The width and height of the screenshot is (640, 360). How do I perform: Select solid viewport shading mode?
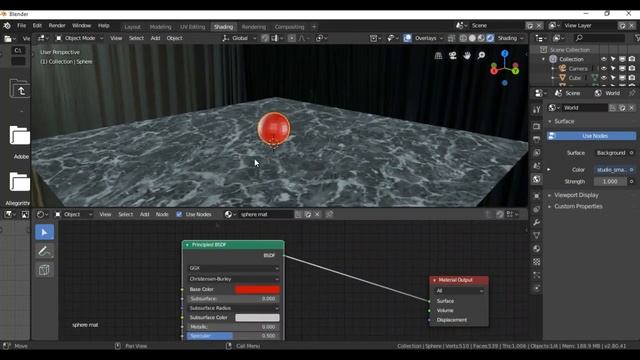(472, 38)
